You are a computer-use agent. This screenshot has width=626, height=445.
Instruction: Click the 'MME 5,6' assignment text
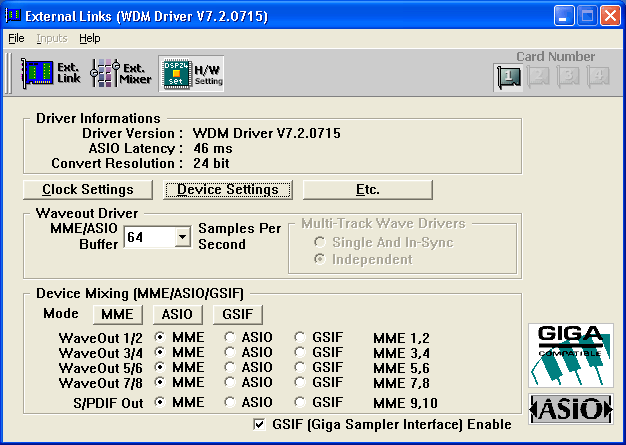click(x=401, y=368)
